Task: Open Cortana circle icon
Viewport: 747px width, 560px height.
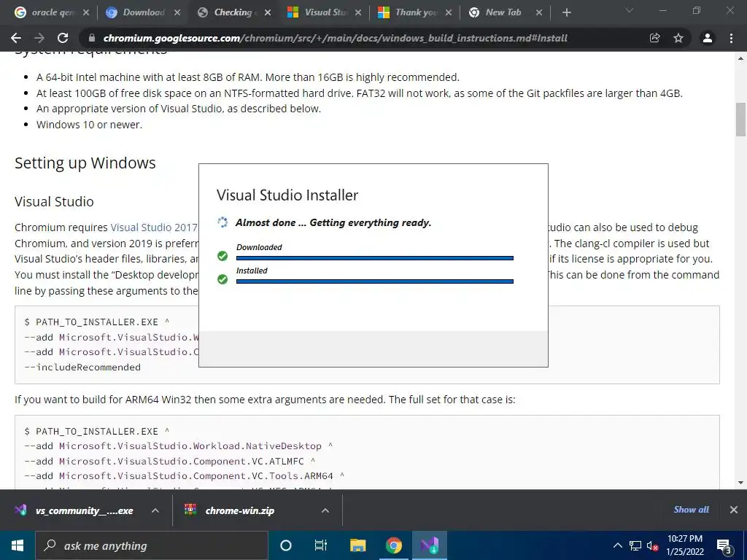Action: coord(286,545)
